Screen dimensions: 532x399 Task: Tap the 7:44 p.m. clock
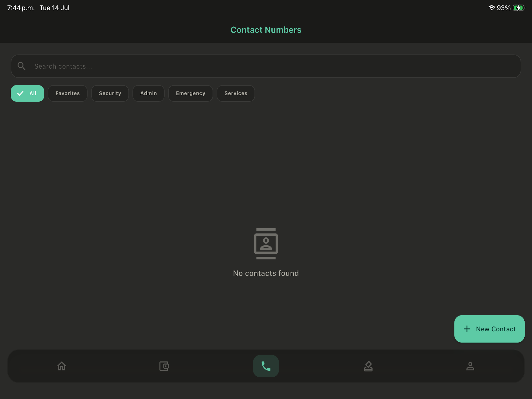pos(21,8)
